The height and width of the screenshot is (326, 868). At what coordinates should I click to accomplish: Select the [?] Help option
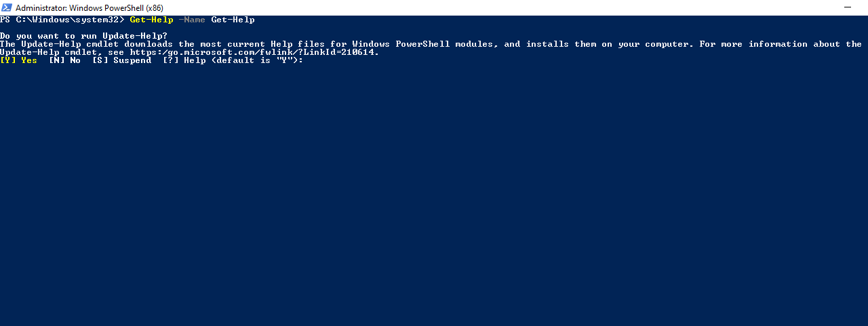click(184, 60)
